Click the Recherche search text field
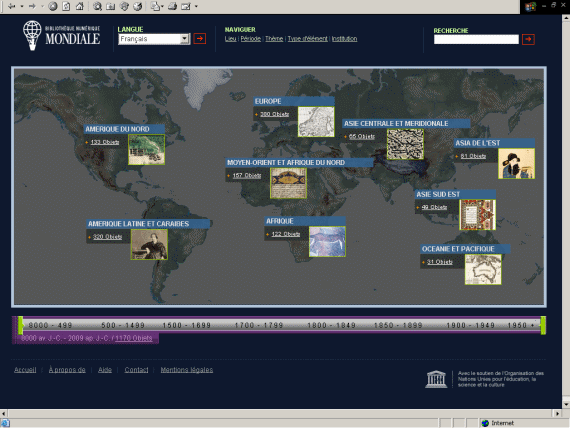The image size is (570, 428). point(476,39)
